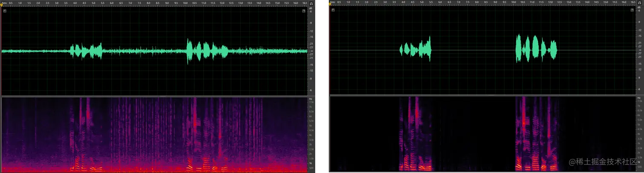
Task: Click first speech burst in right denoised waveform
Action: (415, 50)
